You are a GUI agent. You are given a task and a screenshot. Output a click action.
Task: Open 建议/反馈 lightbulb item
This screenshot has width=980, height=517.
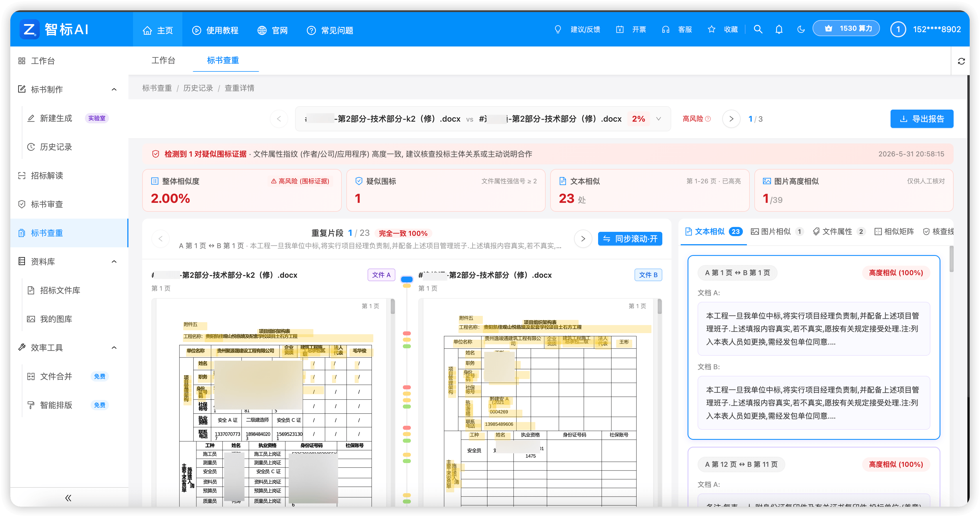pyautogui.click(x=577, y=29)
